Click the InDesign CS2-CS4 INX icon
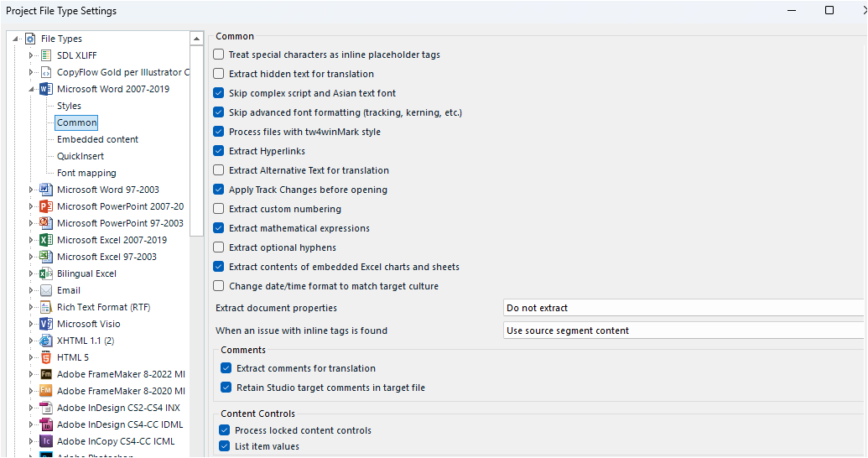 46,409
